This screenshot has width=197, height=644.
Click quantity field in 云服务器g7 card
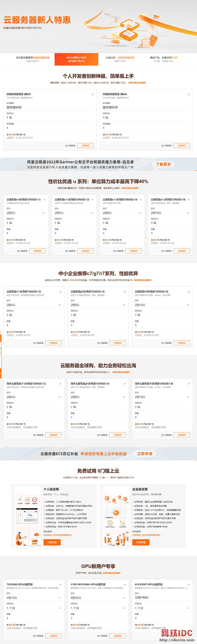98,325
